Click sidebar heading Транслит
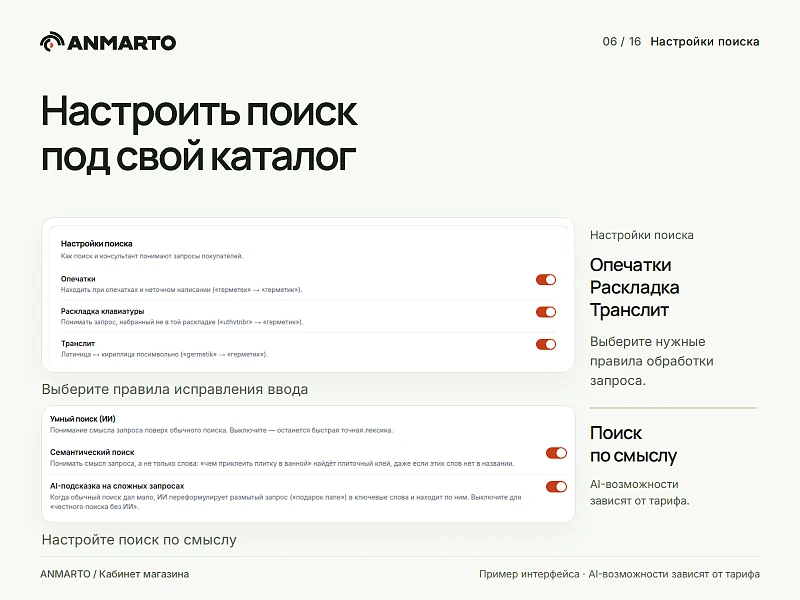 tap(629, 310)
